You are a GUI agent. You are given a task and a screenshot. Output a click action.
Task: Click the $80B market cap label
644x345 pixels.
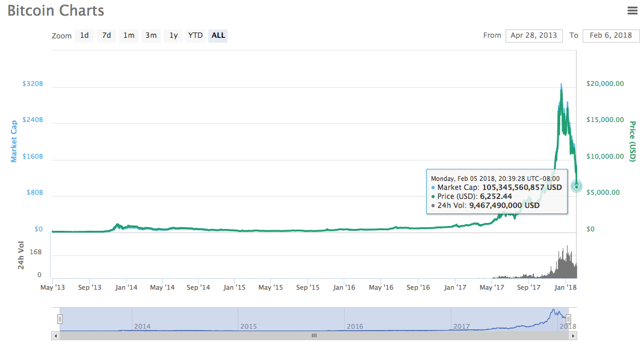coord(34,192)
